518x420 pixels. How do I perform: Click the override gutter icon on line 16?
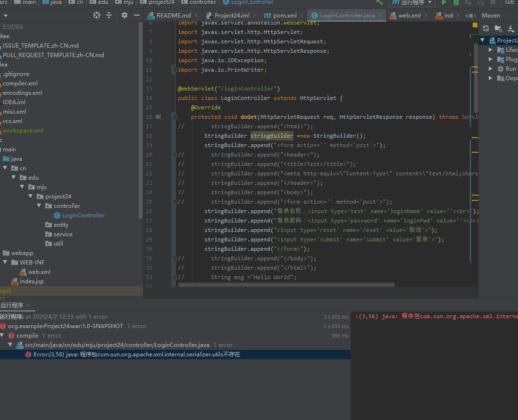coord(158,117)
